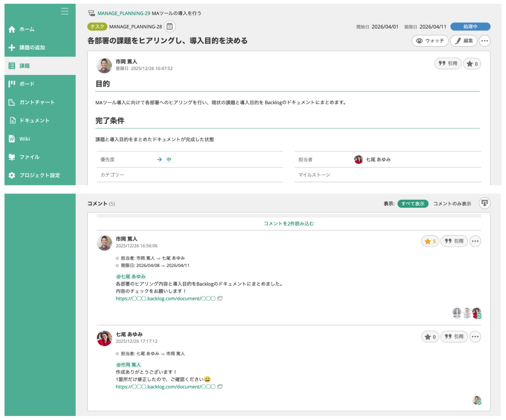Open ellipsis menu on 市岡 篤人 comment
This screenshot has width=506, height=420.
point(475,241)
